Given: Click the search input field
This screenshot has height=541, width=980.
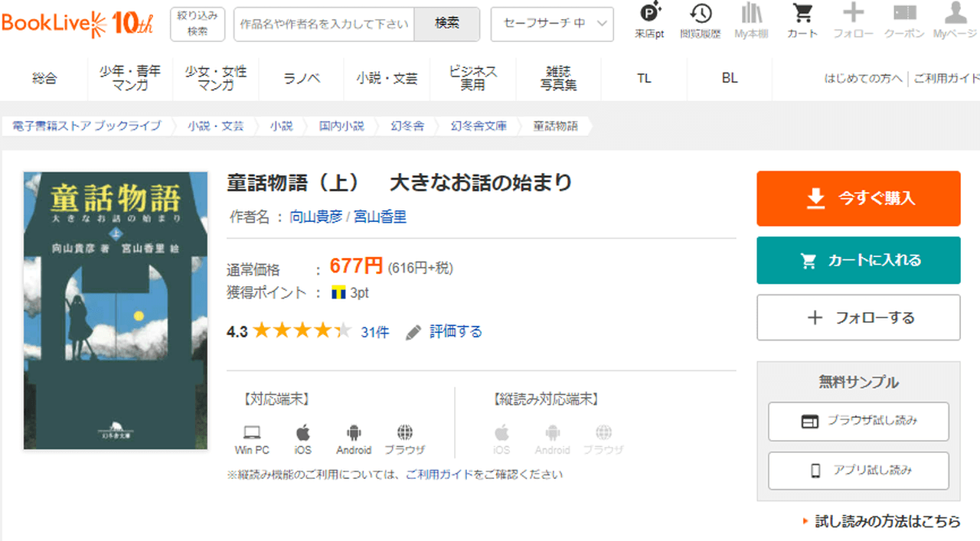Looking at the screenshot, I should click(324, 24).
